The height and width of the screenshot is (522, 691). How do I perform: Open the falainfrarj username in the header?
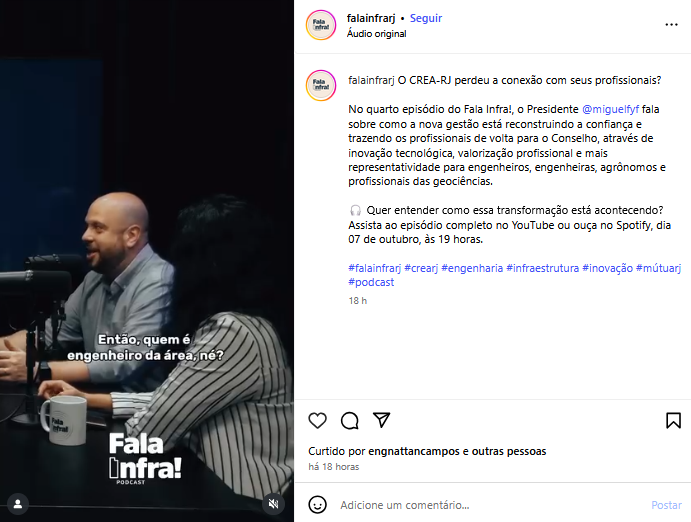371,18
